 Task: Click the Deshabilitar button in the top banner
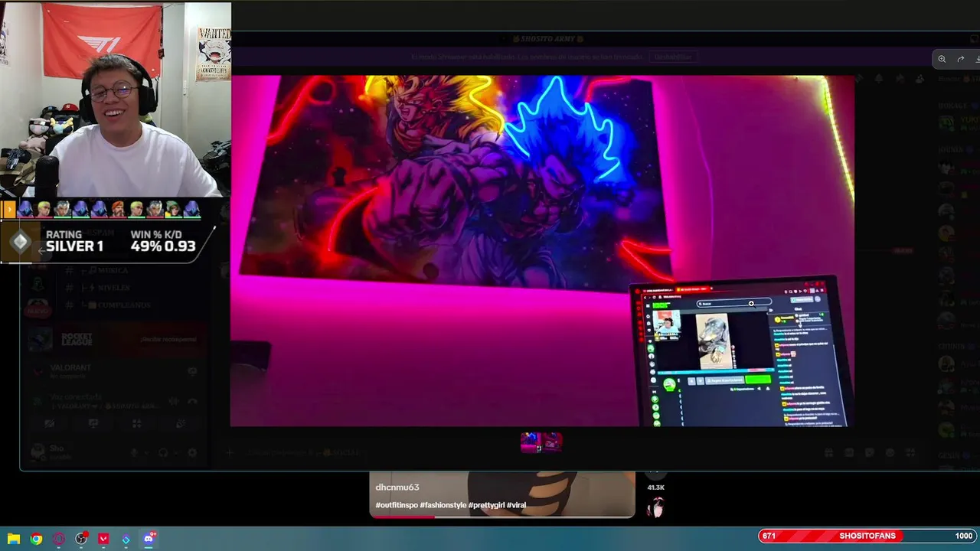(x=672, y=57)
